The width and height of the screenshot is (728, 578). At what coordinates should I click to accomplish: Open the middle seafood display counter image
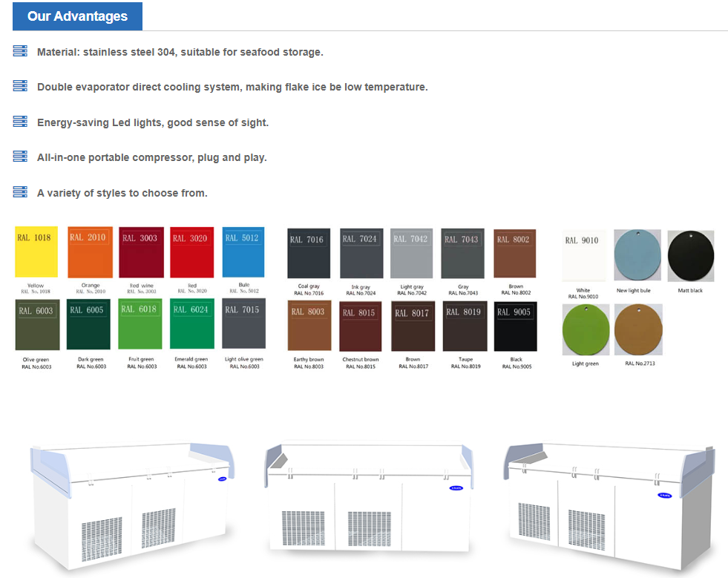[368, 503]
